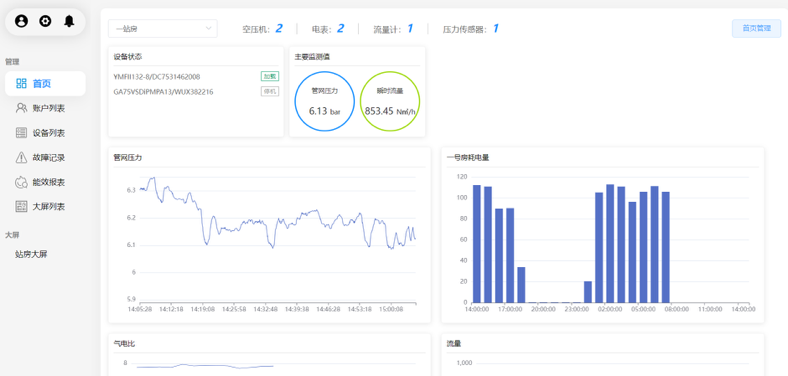Click the 气电比 chart title
Screen dimensions: 788x376
(x=124, y=344)
